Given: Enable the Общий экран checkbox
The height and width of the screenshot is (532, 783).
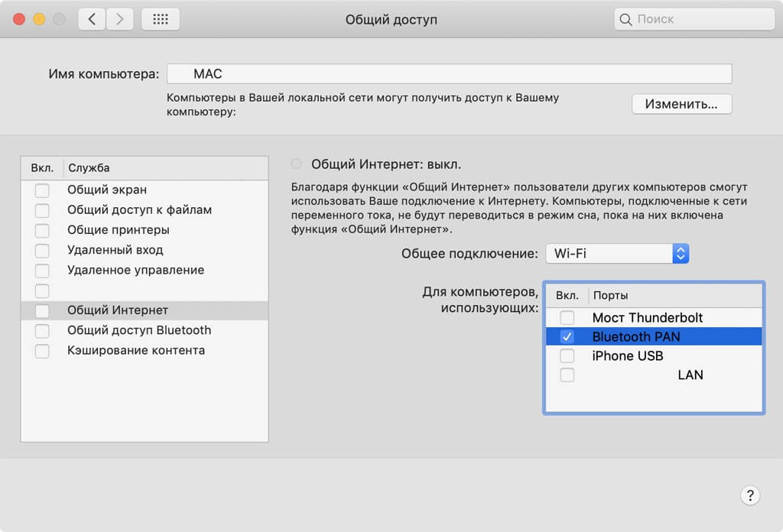Looking at the screenshot, I should click(x=42, y=190).
